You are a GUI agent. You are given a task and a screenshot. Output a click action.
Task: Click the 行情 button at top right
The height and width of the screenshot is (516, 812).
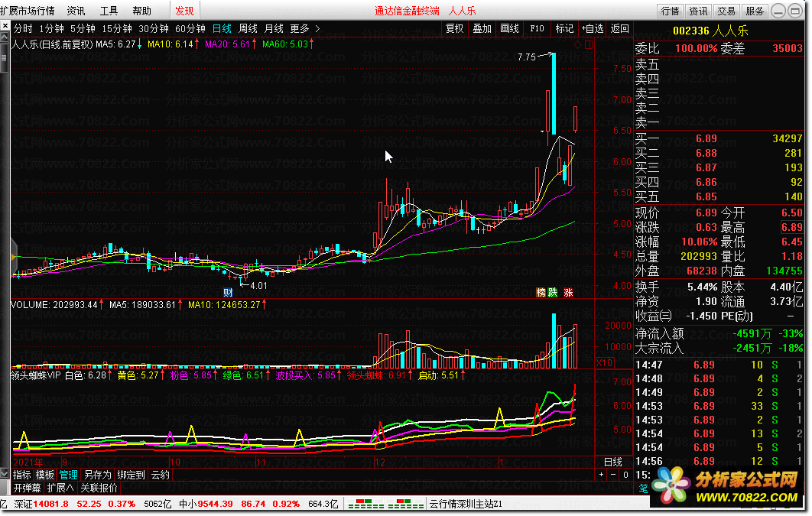(670, 11)
